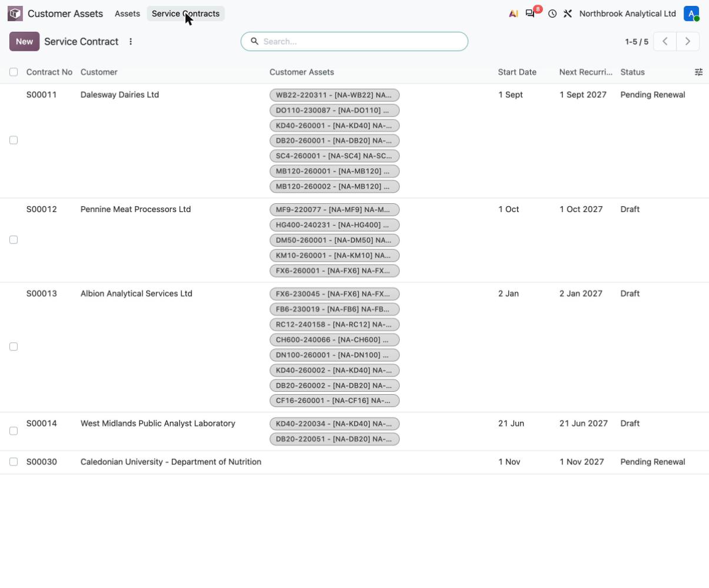Click the search magnifier icon
Viewport: 709px width, 588px height.
(x=254, y=41)
